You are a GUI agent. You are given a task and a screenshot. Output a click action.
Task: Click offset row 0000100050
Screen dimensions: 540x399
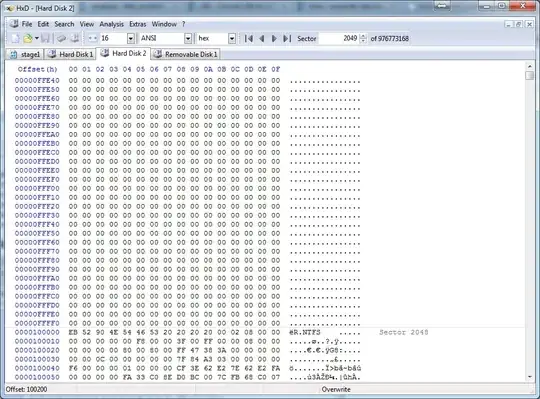(x=37, y=377)
